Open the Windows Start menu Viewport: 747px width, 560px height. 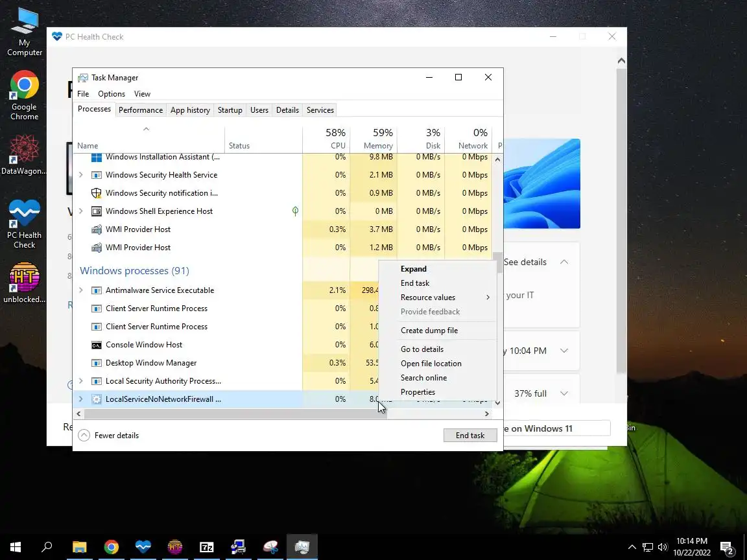[x=16, y=546]
